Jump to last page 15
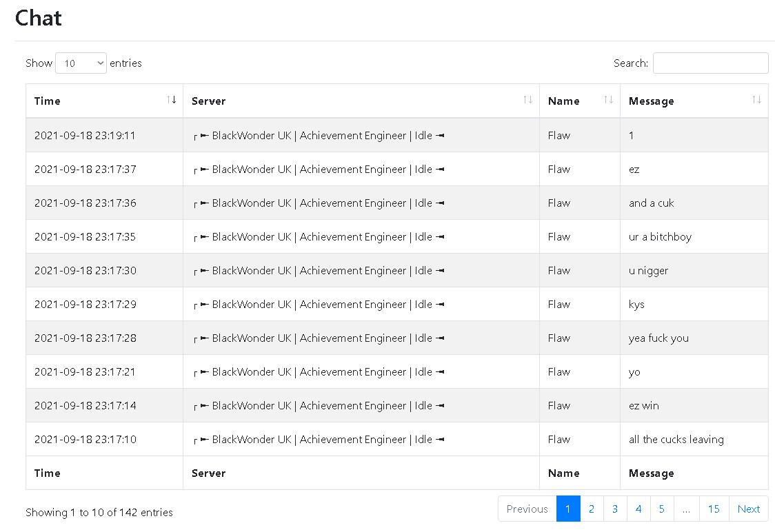 pos(714,509)
